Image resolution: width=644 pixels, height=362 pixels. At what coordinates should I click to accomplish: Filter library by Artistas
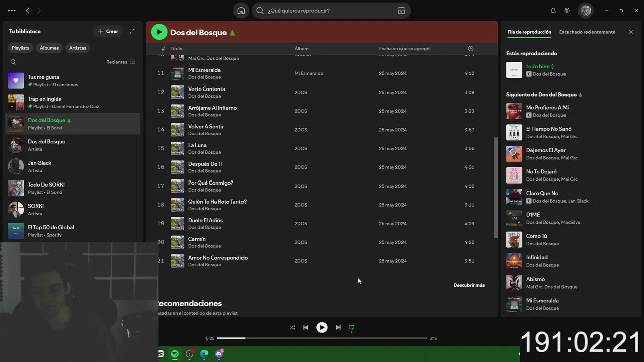(77, 48)
